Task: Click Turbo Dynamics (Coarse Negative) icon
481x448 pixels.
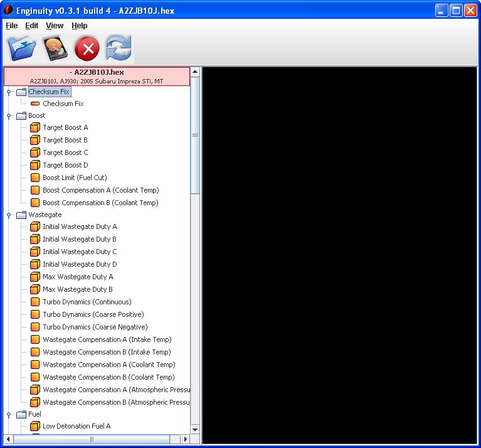Action: (x=35, y=327)
